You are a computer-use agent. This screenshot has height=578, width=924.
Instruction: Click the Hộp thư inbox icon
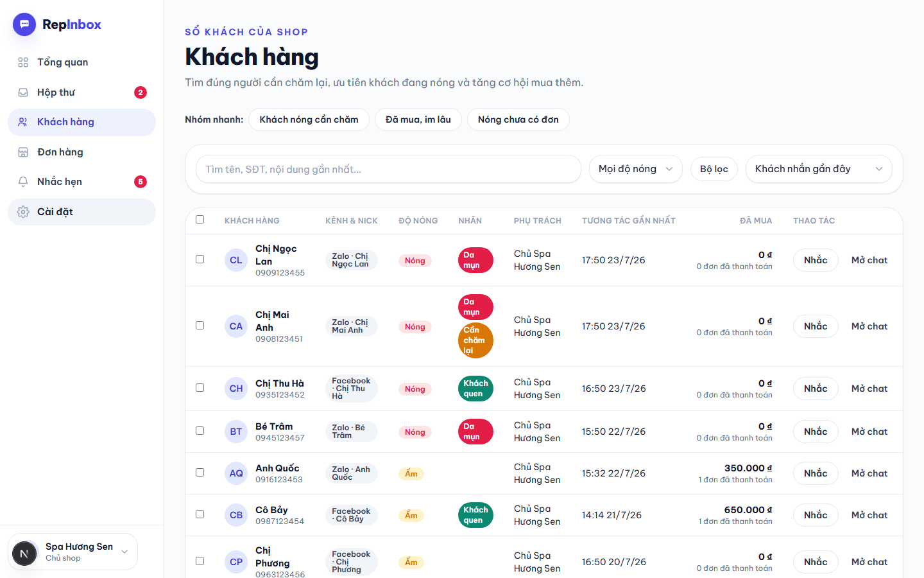[23, 92]
